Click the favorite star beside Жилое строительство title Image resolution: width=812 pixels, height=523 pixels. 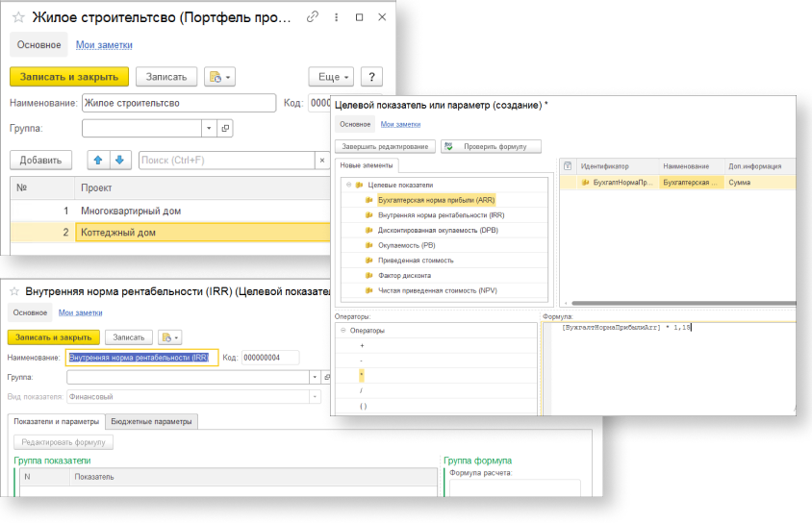click(19, 17)
